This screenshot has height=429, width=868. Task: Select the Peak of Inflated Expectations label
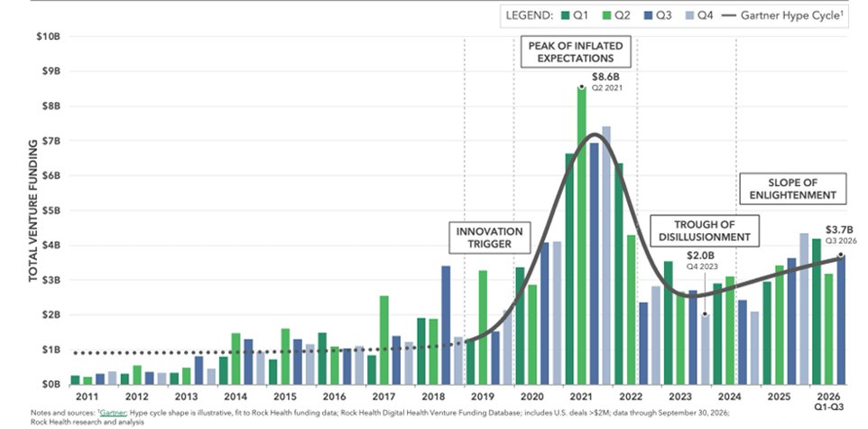[575, 51]
